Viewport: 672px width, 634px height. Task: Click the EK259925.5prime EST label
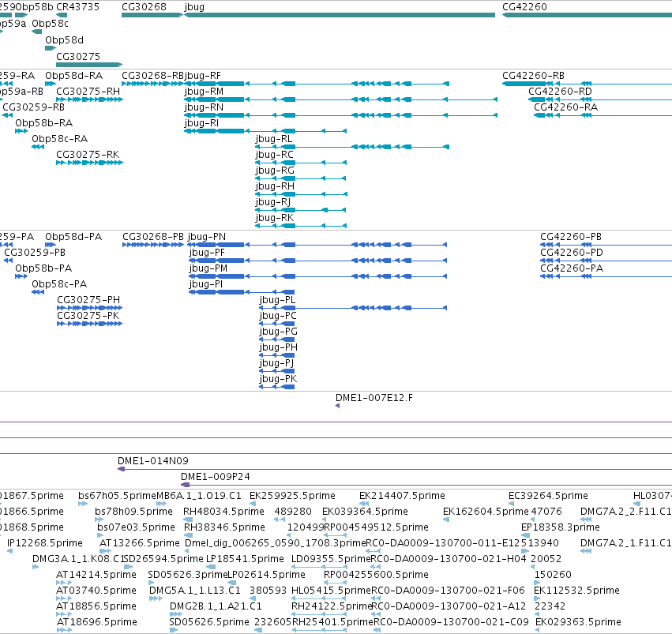coord(292,496)
